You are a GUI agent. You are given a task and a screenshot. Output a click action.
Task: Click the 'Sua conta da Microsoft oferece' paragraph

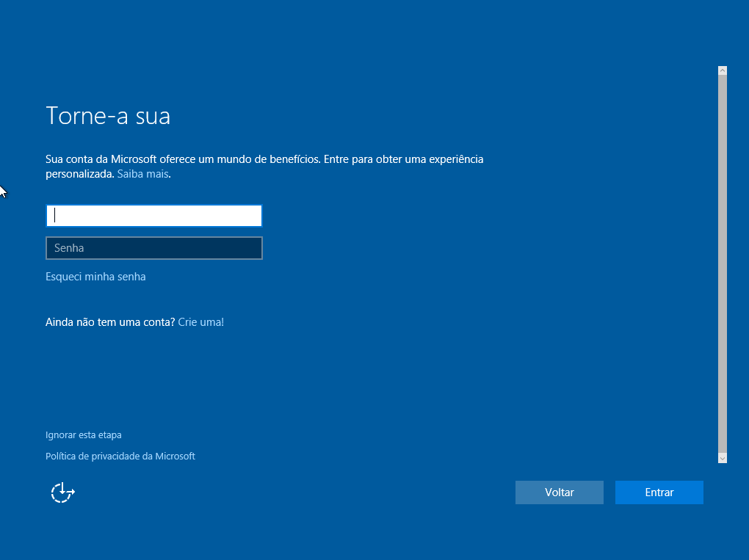(x=264, y=166)
